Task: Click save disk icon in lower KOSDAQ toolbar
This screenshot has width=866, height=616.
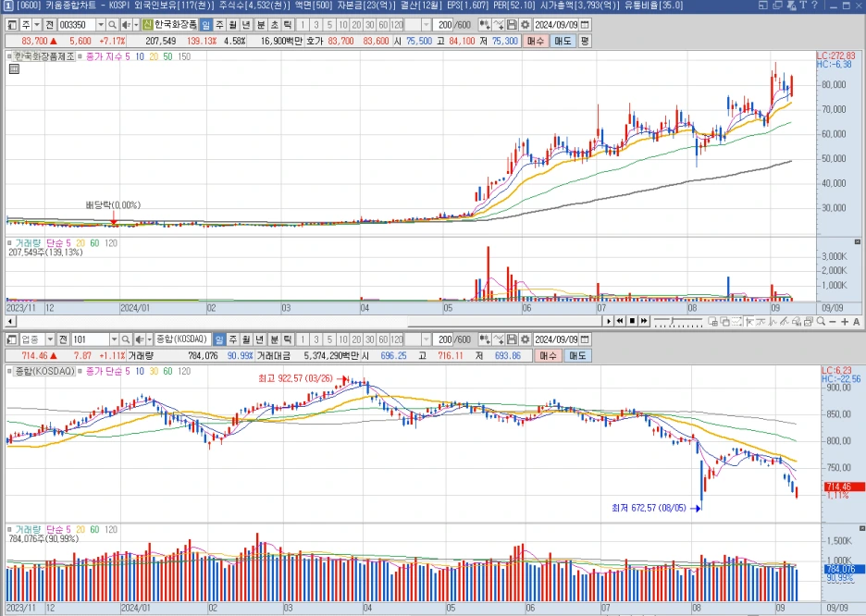Action: coord(513,339)
